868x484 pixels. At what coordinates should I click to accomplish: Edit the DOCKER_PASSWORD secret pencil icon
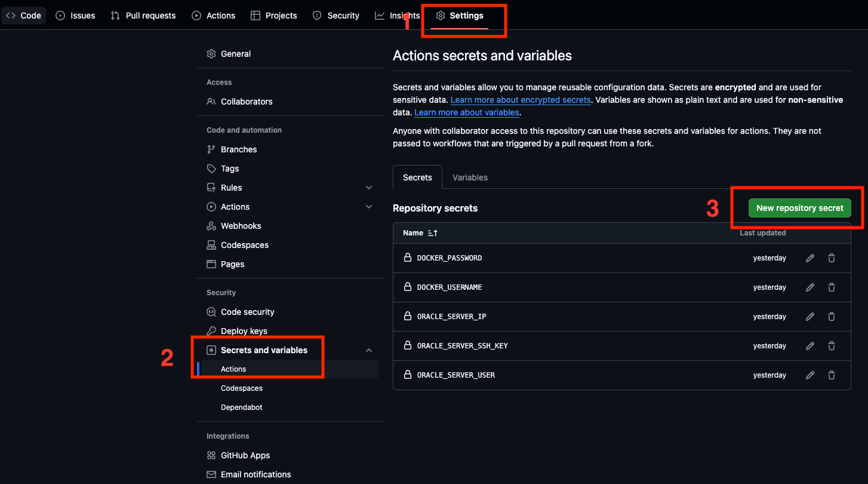pos(810,258)
